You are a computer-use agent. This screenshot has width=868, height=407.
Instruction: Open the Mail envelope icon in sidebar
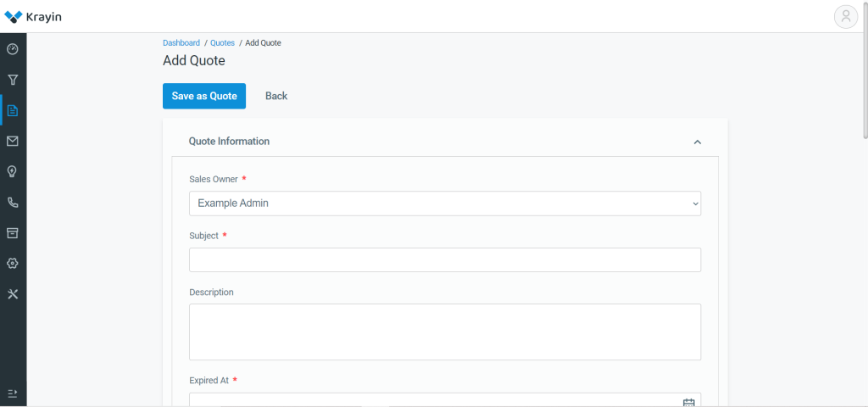pyautogui.click(x=13, y=142)
